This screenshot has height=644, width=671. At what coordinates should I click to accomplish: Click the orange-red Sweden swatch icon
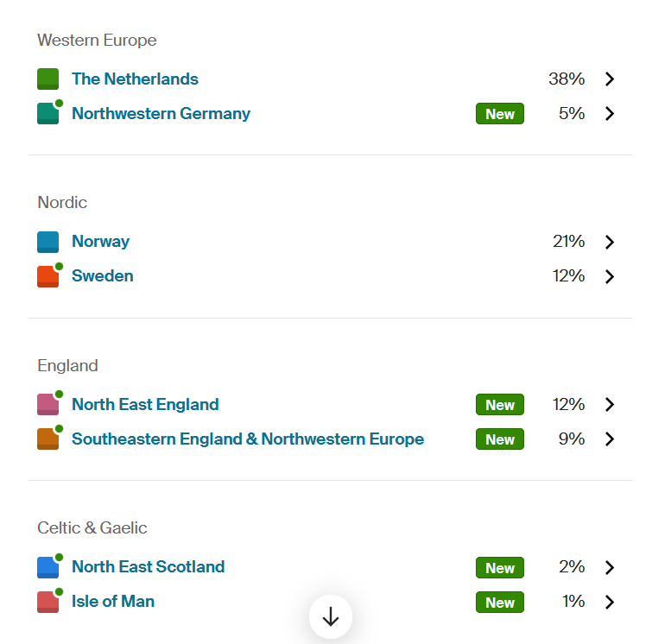point(47,276)
